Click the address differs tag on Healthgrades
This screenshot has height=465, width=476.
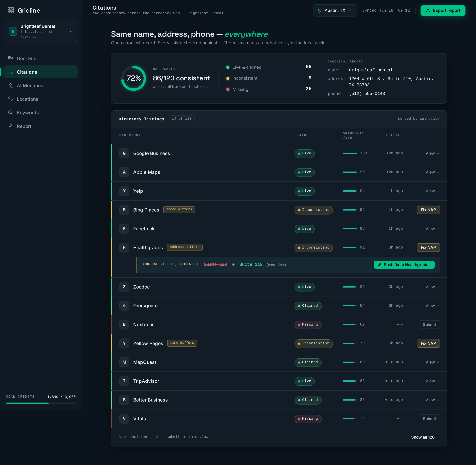(x=185, y=247)
